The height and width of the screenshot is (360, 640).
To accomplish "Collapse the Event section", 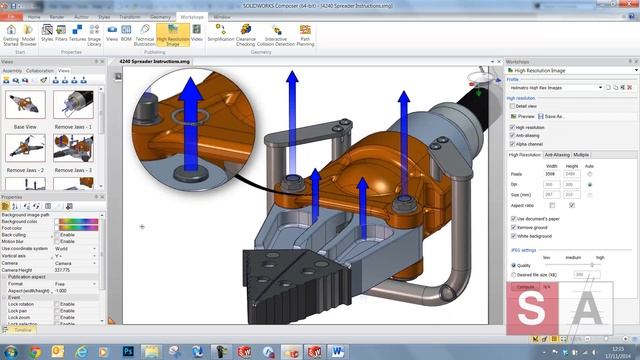I will [4, 298].
